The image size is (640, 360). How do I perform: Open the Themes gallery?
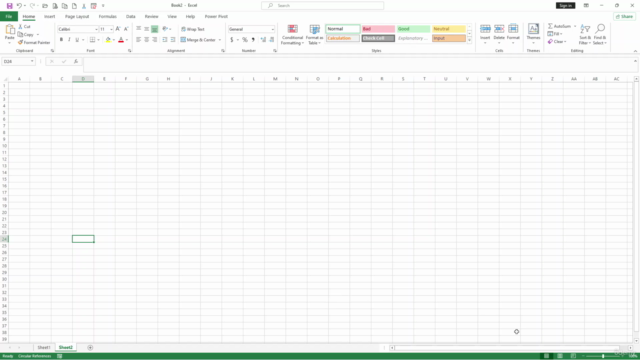(533, 34)
